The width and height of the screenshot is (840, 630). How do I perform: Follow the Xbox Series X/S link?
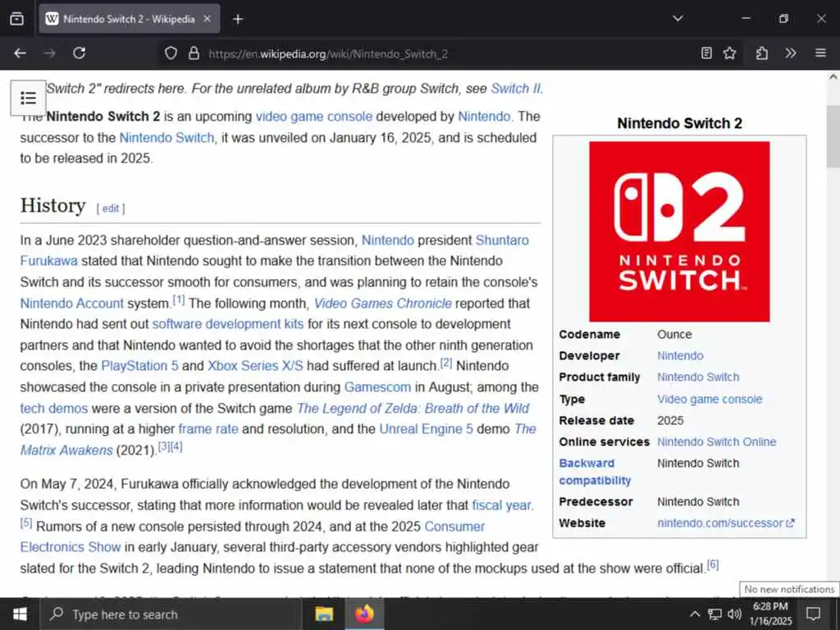coord(255,366)
